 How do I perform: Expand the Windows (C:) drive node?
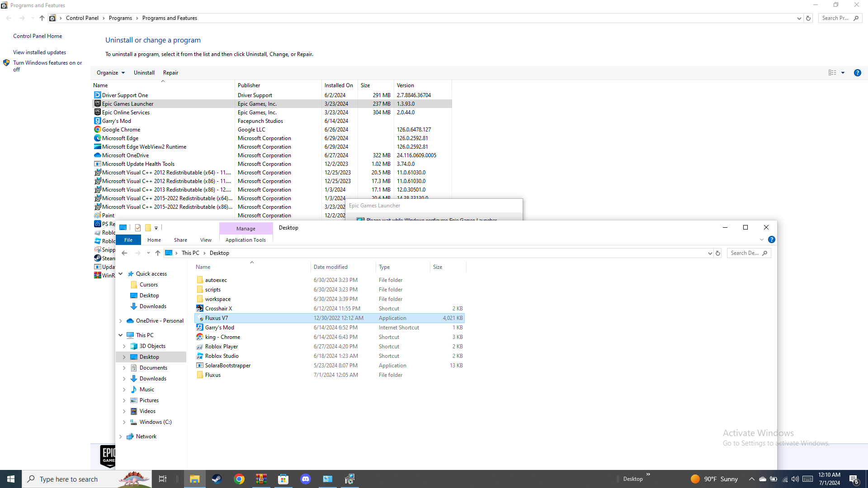coord(124,422)
